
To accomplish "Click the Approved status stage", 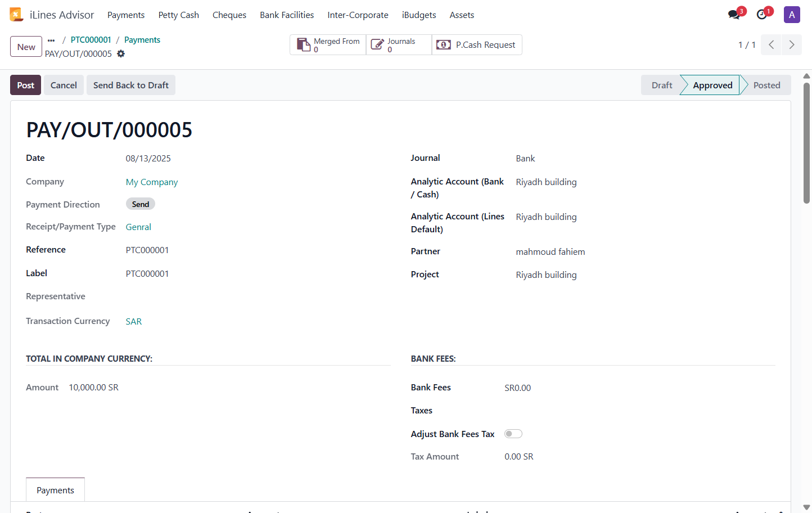I will (712, 85).
